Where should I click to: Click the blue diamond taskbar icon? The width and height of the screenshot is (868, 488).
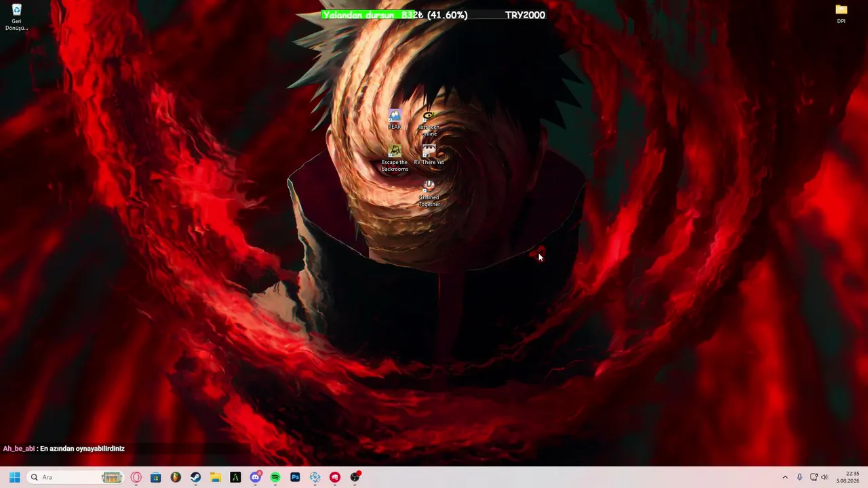tap(315, 477)
